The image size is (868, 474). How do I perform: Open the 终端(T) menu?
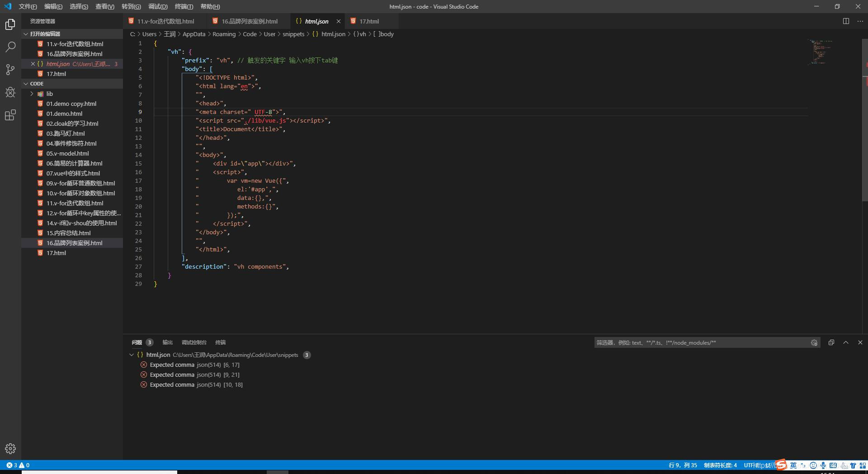184,6
